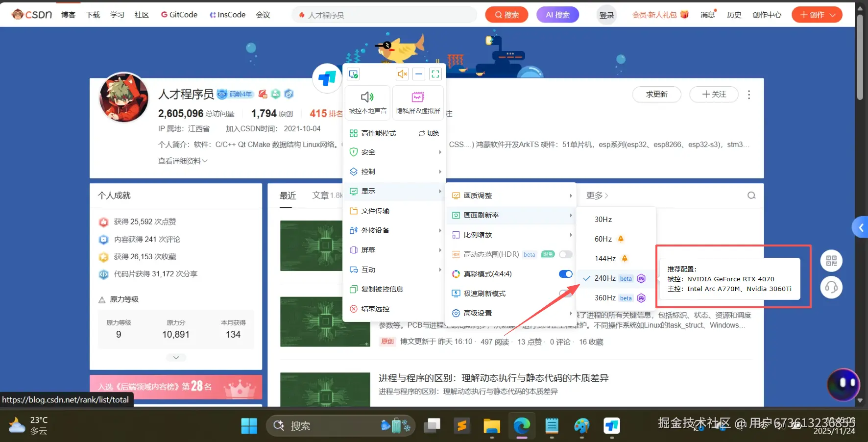Click the search magnifier icon in article list
The width and height of the screenshot is (868, 442).
(751, 196)
